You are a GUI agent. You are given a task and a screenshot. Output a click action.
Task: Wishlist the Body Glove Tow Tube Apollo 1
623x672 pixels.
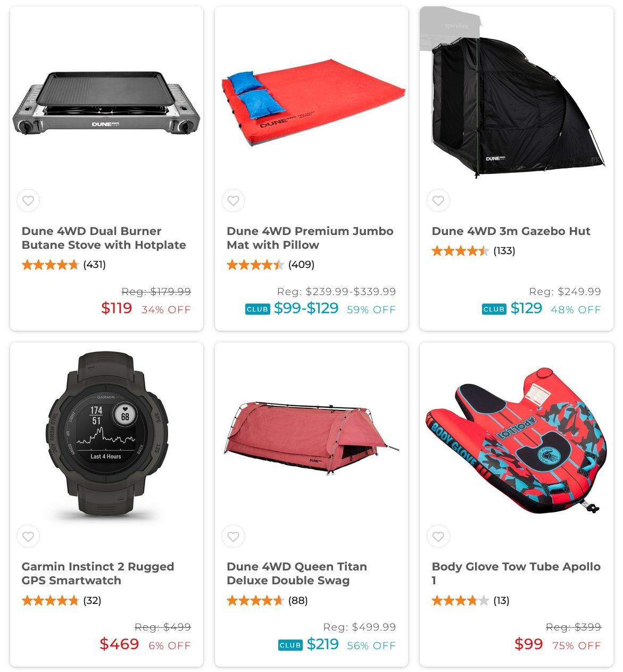[x=438, y=536]
